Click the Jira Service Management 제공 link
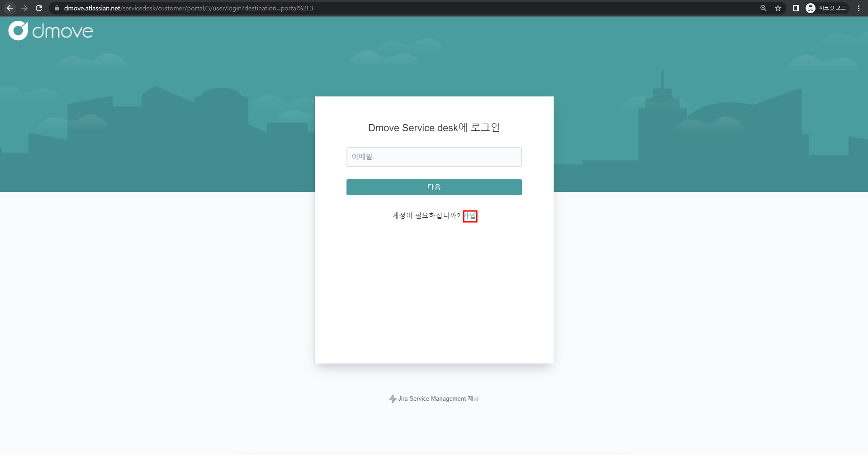 [x=434, y=399]
